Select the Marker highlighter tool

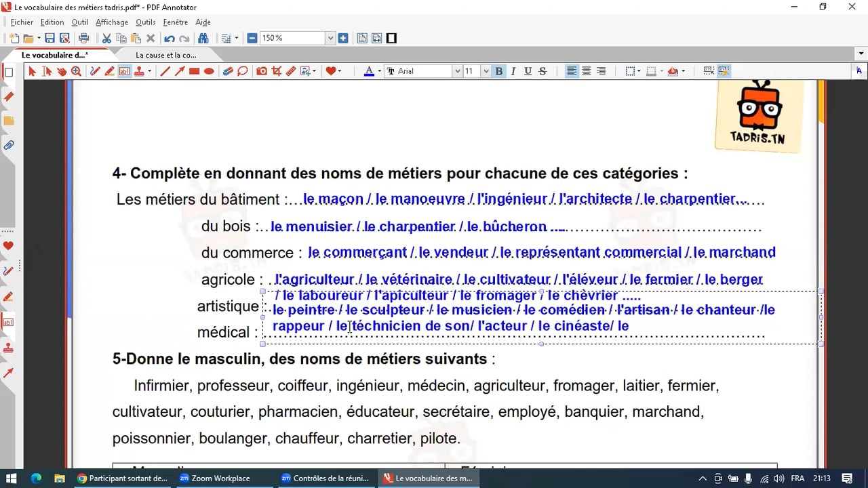[109, 71]
